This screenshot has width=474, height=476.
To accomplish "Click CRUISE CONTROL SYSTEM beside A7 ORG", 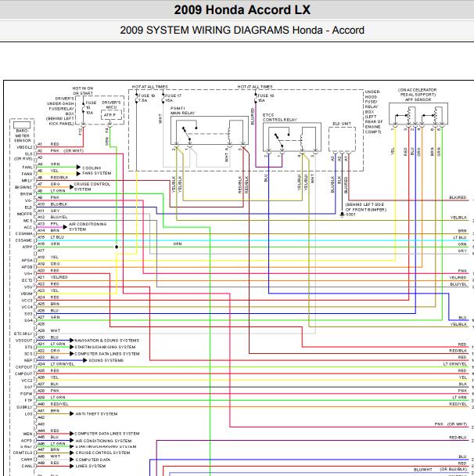I will [x=92, y=186].
